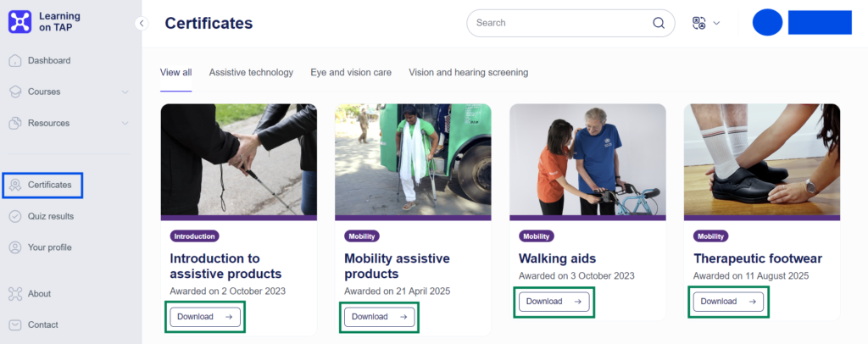Click the Learning on TAP logo icon
The width and height of the screenshot is (868, 344).
19,21
